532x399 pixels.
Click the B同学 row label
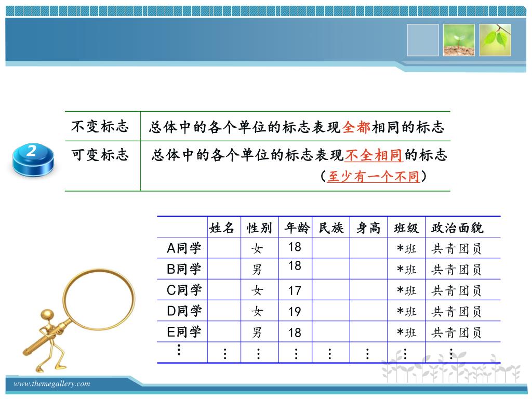tap(184, 270)
